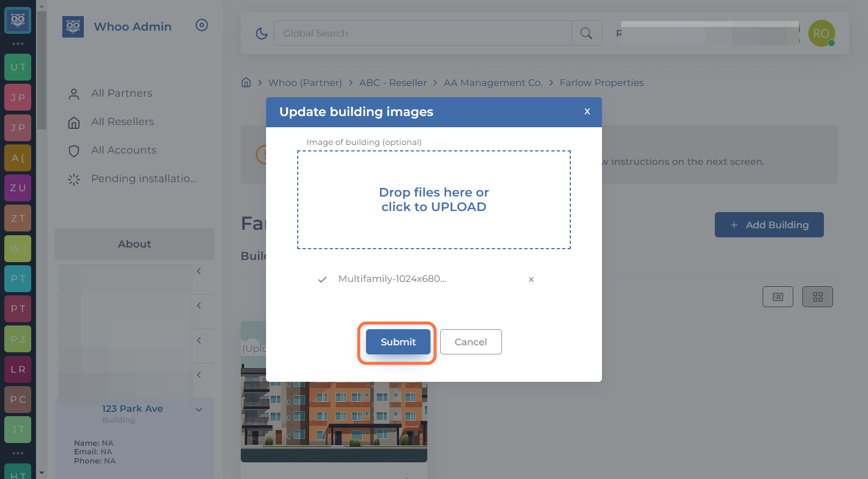Open the JT account tile
The height and width of the screenshot is (479, 868).
[x=18, y=430]
